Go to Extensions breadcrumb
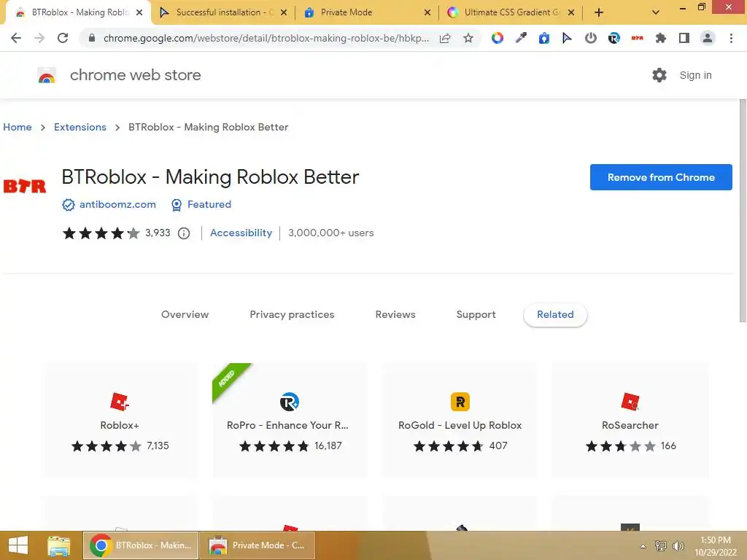This screenshot has height=560, width=747. tap(80, 127)
